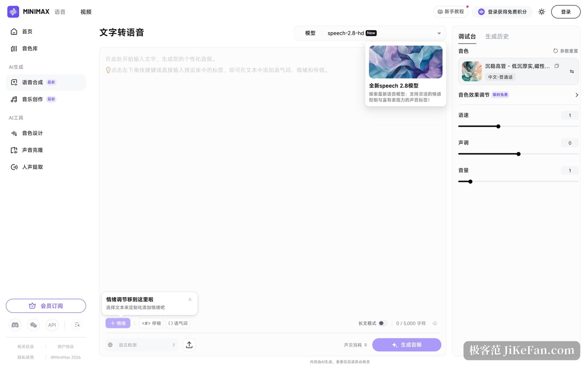Click the MiniMax logo icon
This screenshot has height=368, width=588.
13,12
